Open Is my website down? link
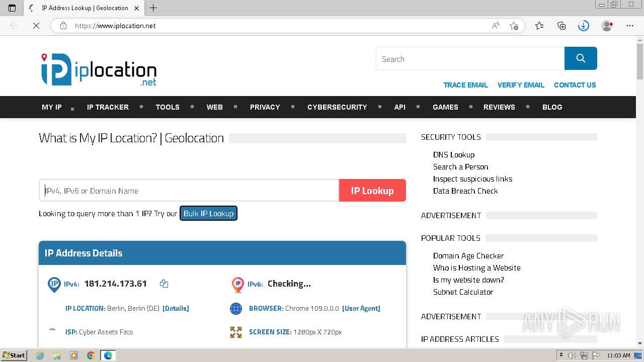 point(468,280)
